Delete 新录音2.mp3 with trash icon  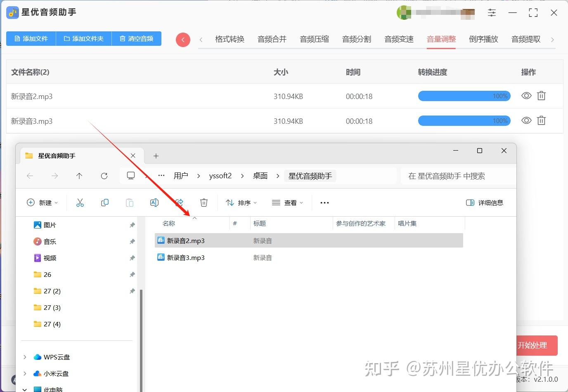click(x=541, y=96)
